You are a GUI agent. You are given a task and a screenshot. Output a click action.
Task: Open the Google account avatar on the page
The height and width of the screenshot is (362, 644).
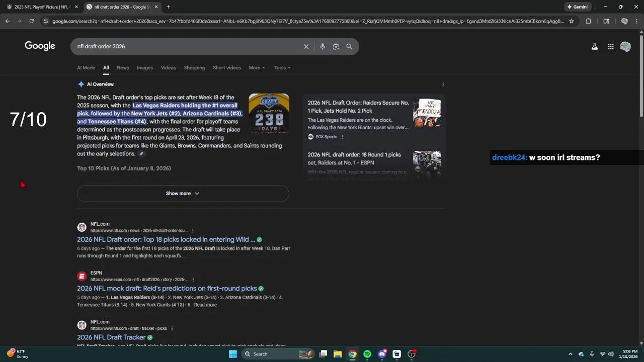click(x=625, y=46)
